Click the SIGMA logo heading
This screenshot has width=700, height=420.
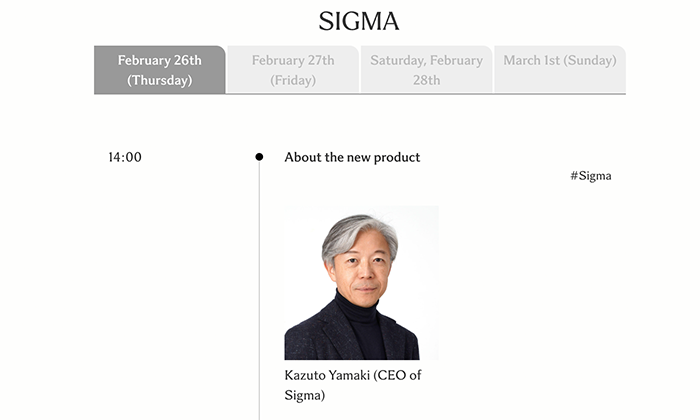pyautogui.click(x=359, y=21)
